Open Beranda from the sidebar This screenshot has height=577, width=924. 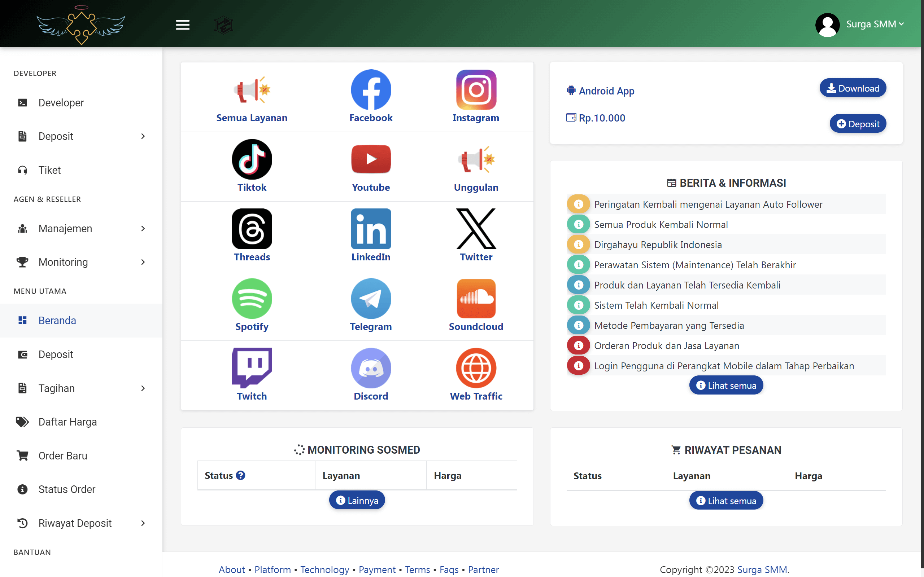(x=57, y=321)
